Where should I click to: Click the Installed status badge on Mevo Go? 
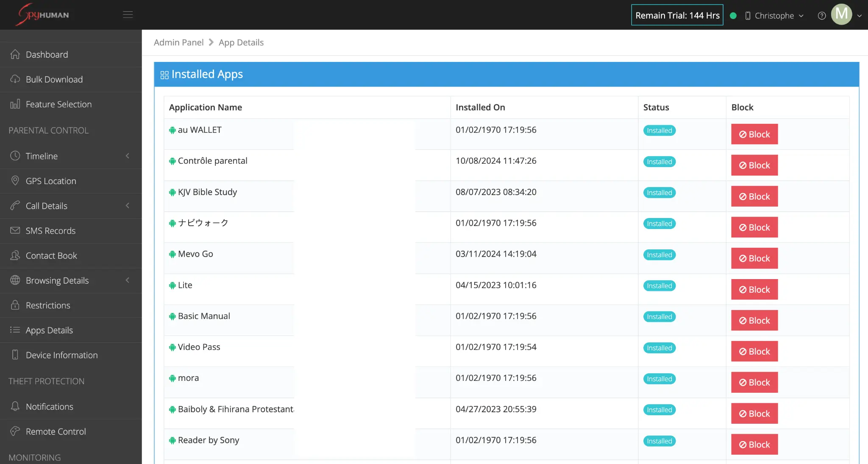[659, 255]
